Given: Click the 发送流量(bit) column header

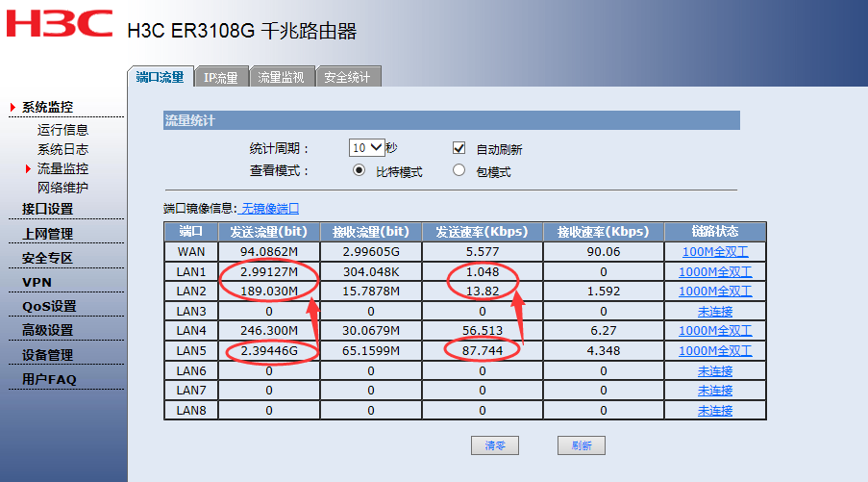Looking at the screenshot, I should (269, 232).
